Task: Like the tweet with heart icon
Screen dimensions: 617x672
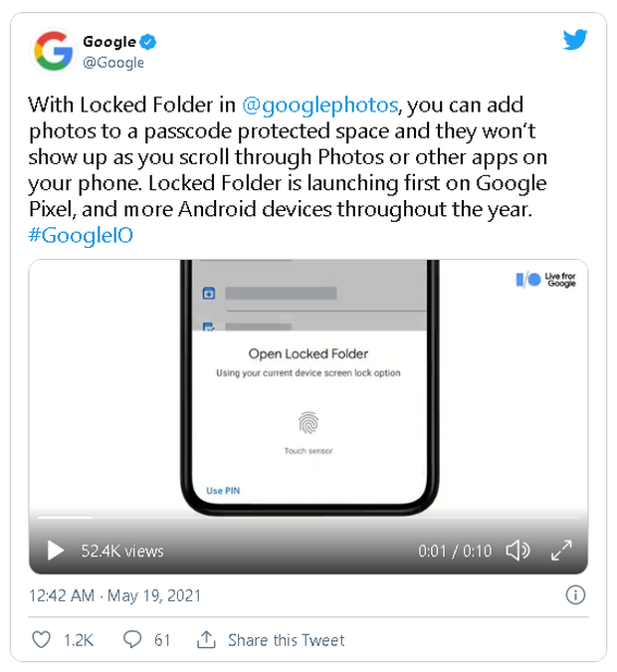Action: tap(41, 639)
